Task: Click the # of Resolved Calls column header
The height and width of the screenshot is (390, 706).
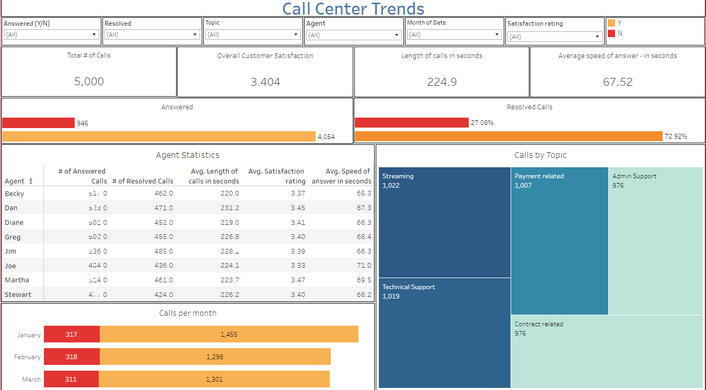Action: coord(143,181)
